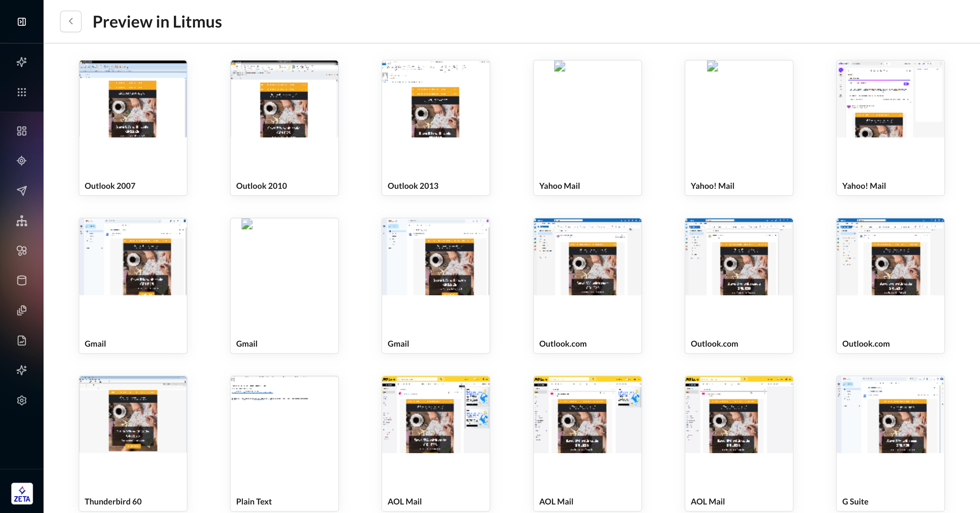Viewport: 980px width, 513px height.
Task: Go back using the chevron button
Action: (x=71, y=21)
